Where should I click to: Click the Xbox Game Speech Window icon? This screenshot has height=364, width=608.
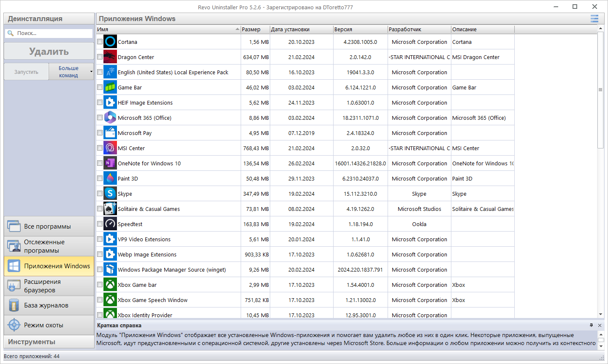pyautogui.click(x=110, y=300)
